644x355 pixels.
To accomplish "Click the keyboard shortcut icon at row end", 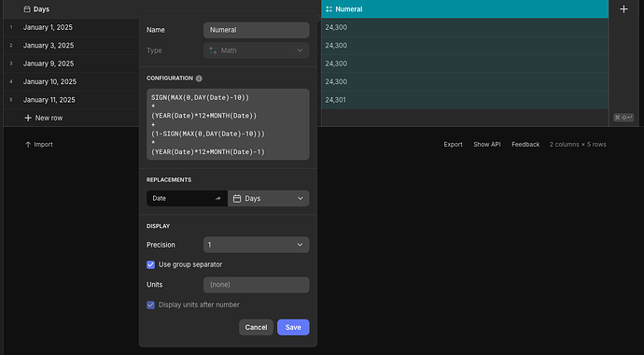I will (x=623, y=118).
